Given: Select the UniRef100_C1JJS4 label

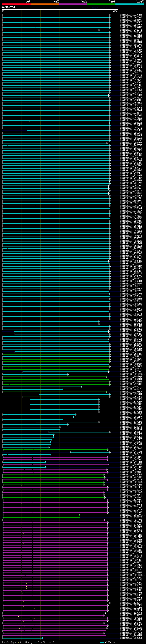Looking at the screenshot, I should click(x=131, y=638).
